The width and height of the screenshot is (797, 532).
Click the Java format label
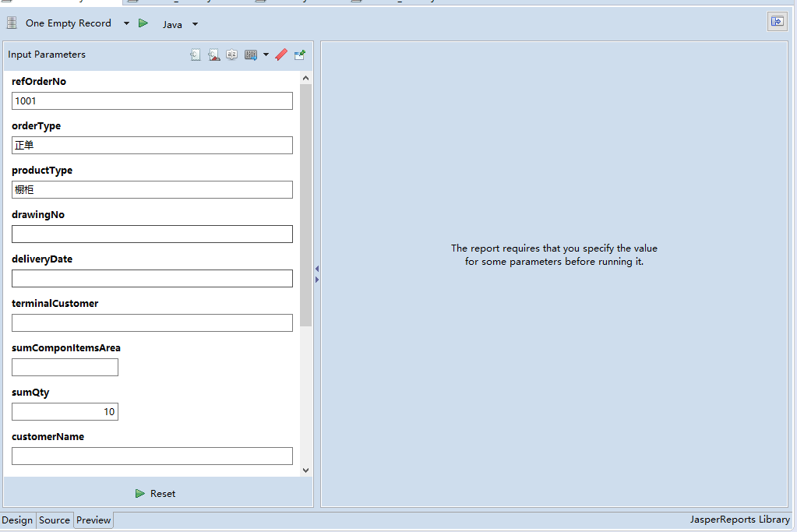point(172,24)
